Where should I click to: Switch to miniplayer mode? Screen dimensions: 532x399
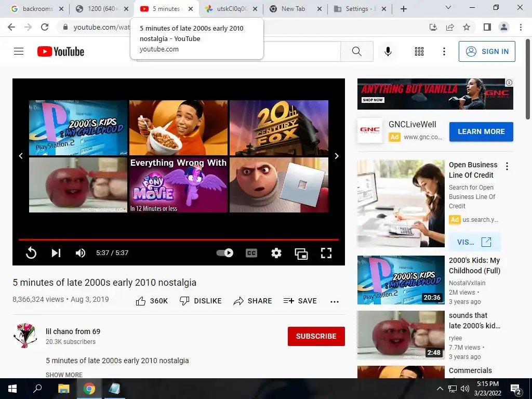tap(301, 253)
